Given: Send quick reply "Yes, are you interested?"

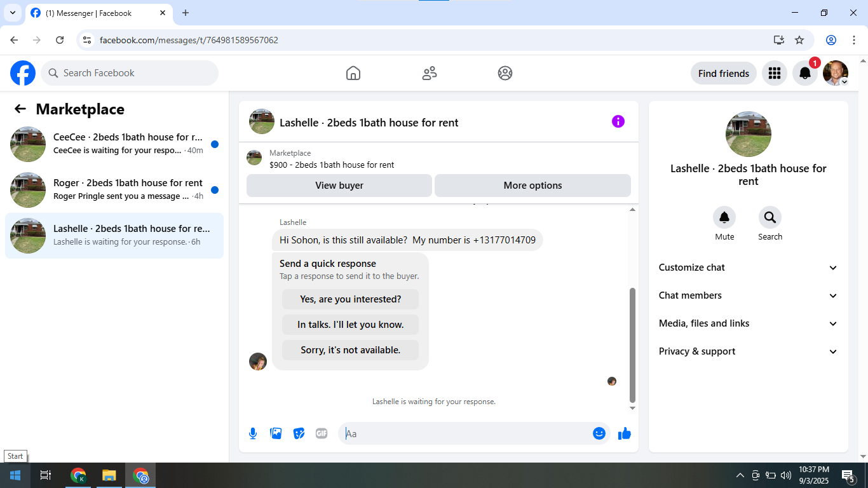Looking at the screenshot, I should pyautogui.click(x=351, y=299).
